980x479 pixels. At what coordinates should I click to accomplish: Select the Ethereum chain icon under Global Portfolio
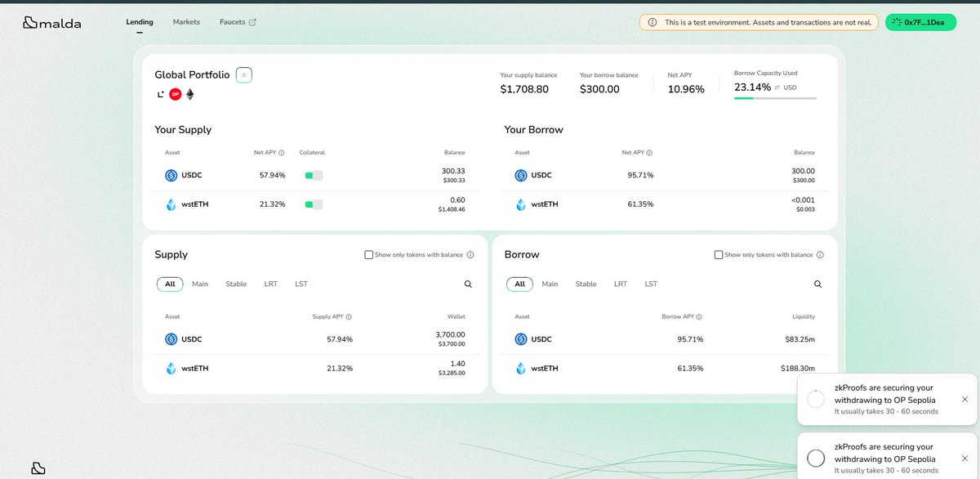(x=190, y=94)
